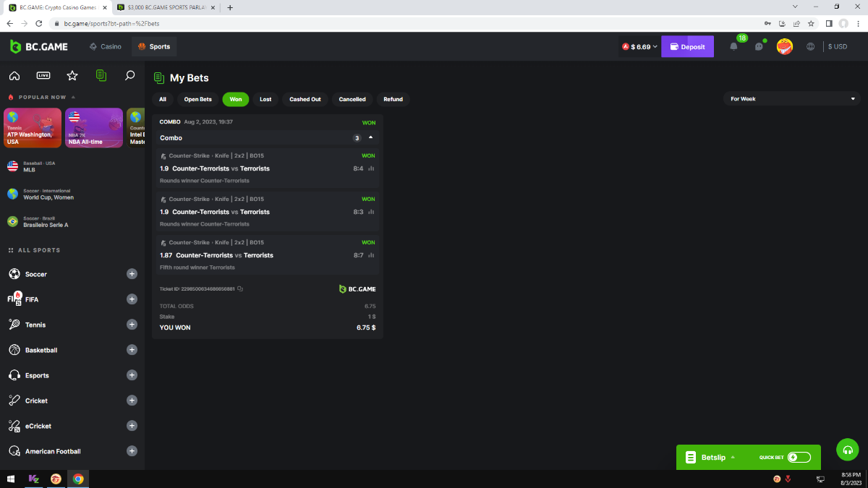Open the sports home icon in sidebar
Viewport: 868px width, 488px height.
point(14,76)
